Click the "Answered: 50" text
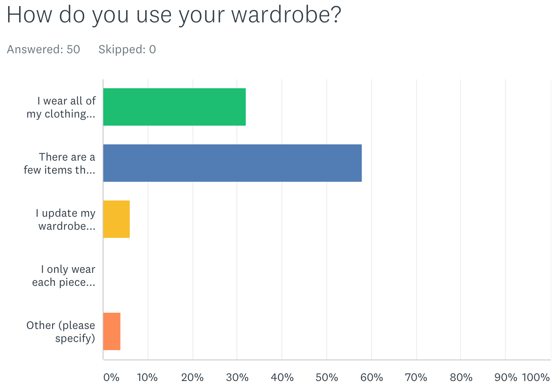Screen dimensions: 559x392 (44, 50)
